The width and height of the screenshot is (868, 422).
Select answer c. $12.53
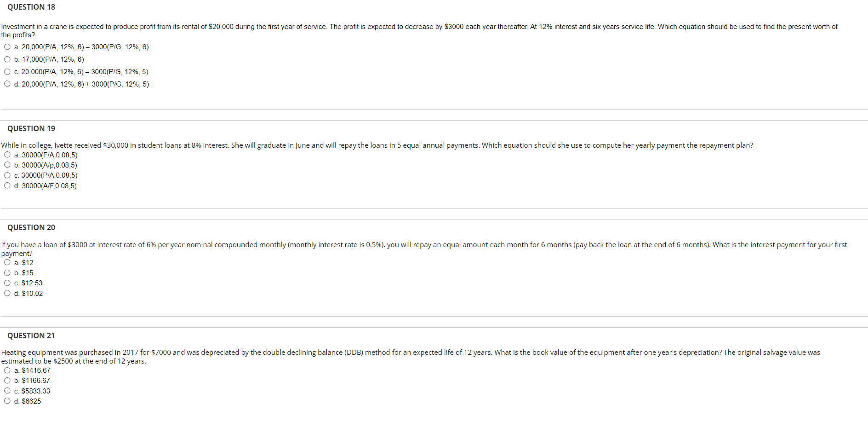(7, 282)
